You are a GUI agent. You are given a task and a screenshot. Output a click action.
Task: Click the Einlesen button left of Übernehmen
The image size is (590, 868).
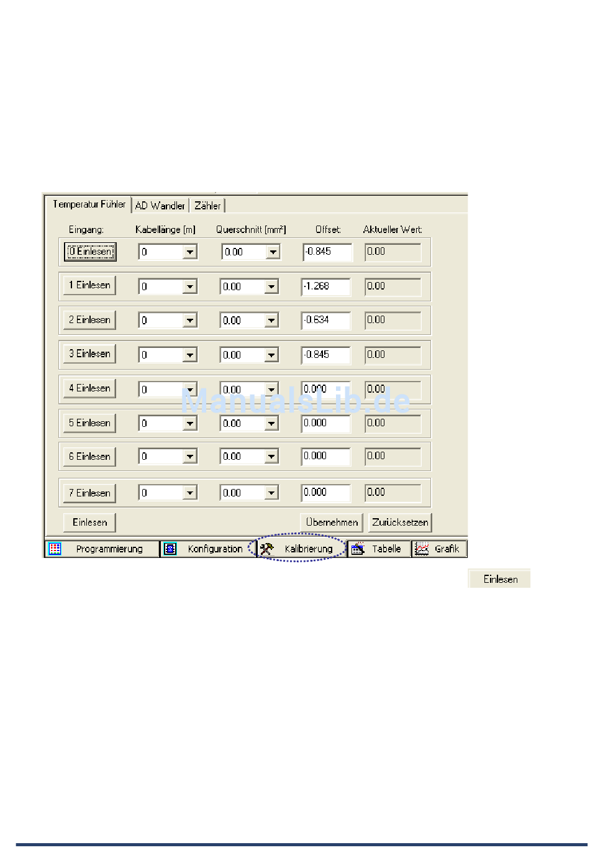click(x=89, y=523)
